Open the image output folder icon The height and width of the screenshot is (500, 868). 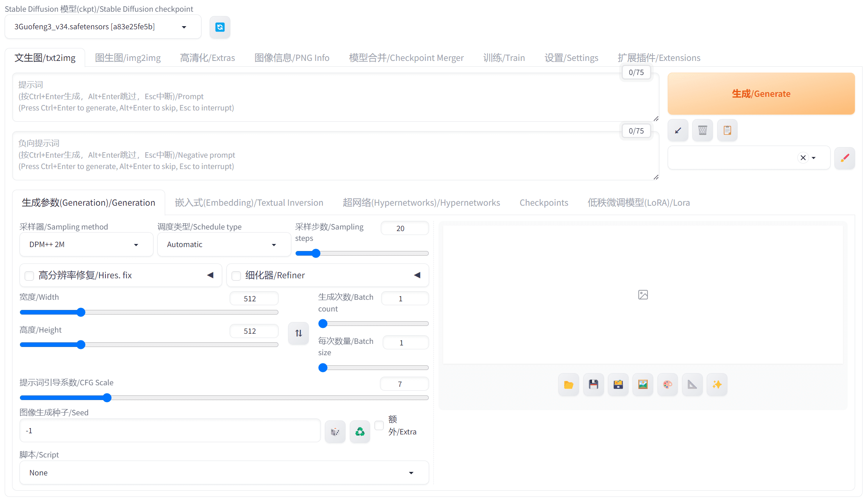pos(569,384)
